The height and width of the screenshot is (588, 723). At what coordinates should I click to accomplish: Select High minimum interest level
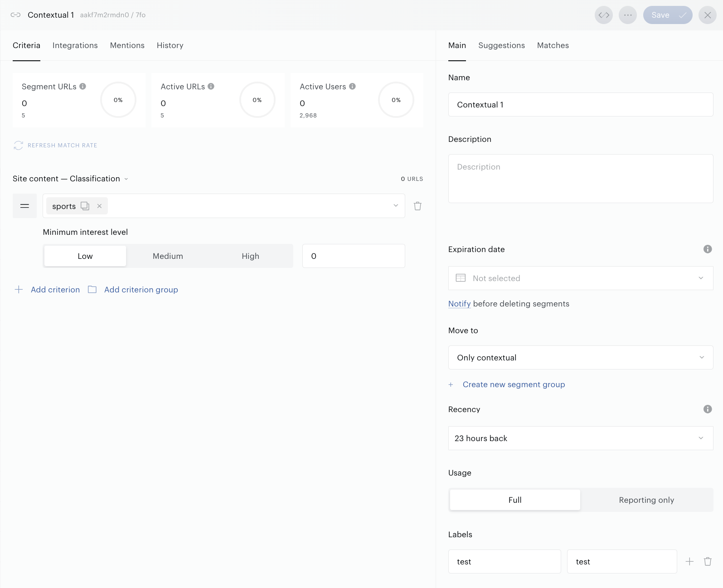[250, 256]
